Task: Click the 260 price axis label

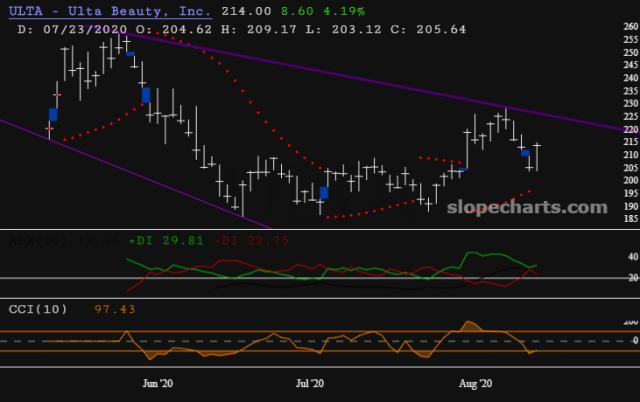Action: coord(631,27)
